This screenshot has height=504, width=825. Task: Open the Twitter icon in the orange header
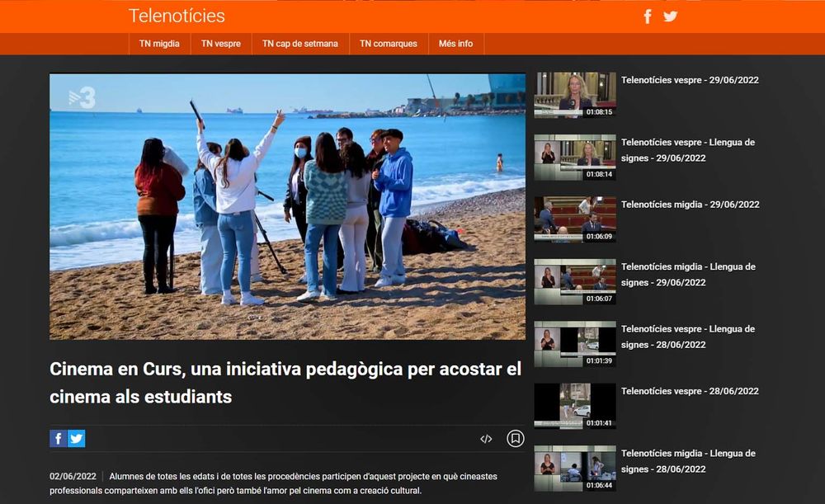[670, 16]
